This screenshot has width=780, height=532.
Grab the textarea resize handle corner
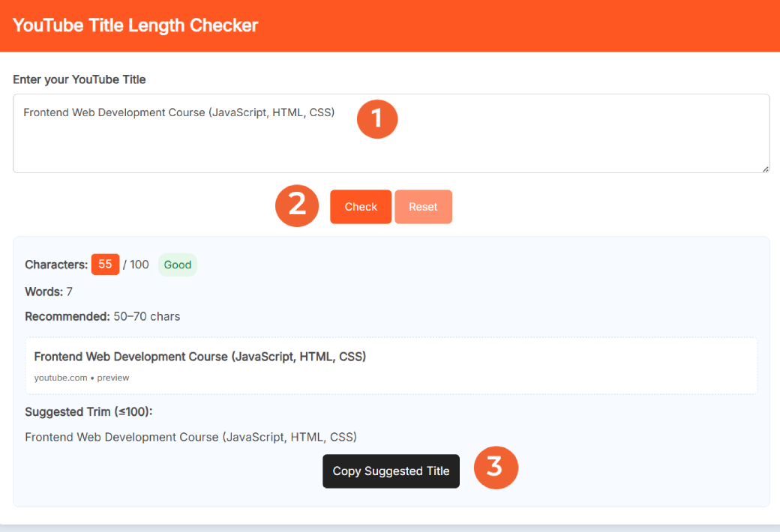coord(766,169)
